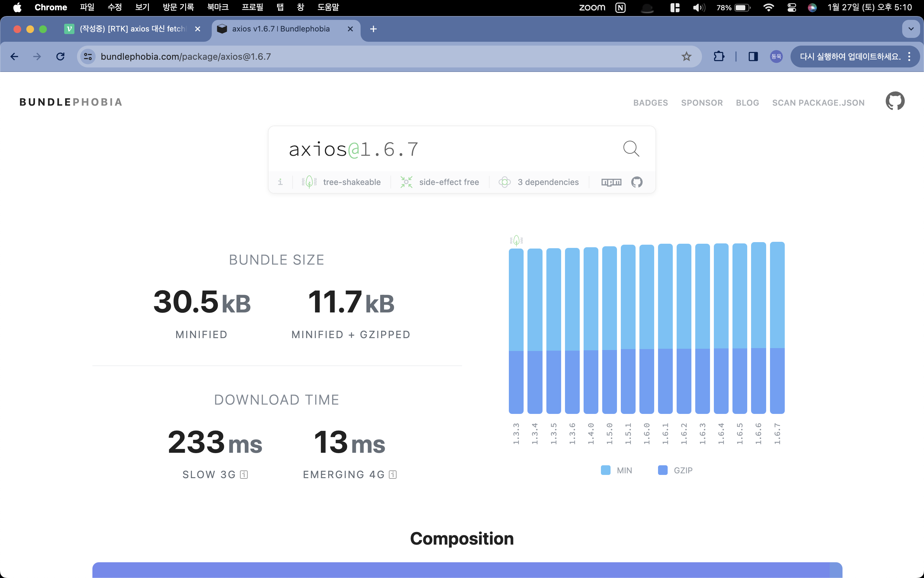Click the 11.7 kB gzipped size
This screenshot has width=924, height=578.
[351, 302]
